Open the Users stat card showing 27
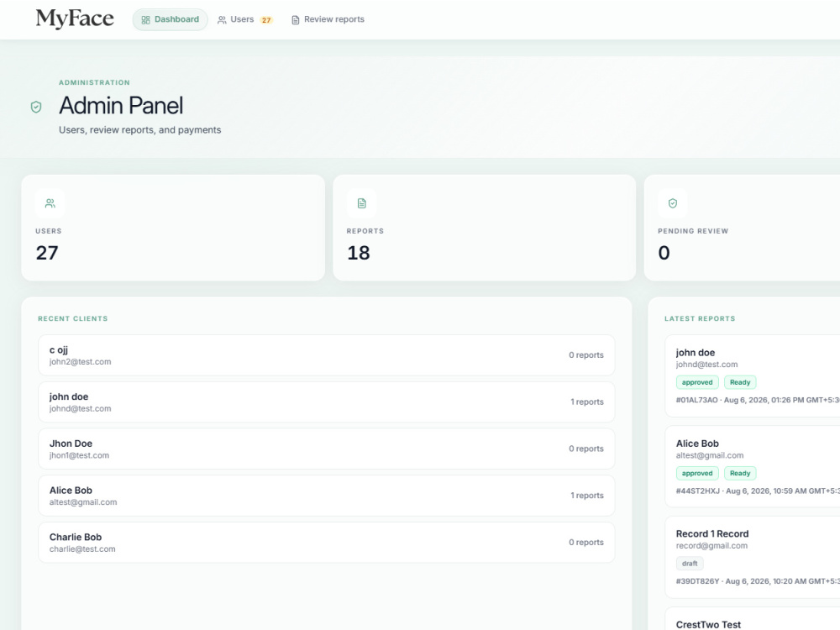The height and width of the screenshot is (630, 840). tap(173, 228)
